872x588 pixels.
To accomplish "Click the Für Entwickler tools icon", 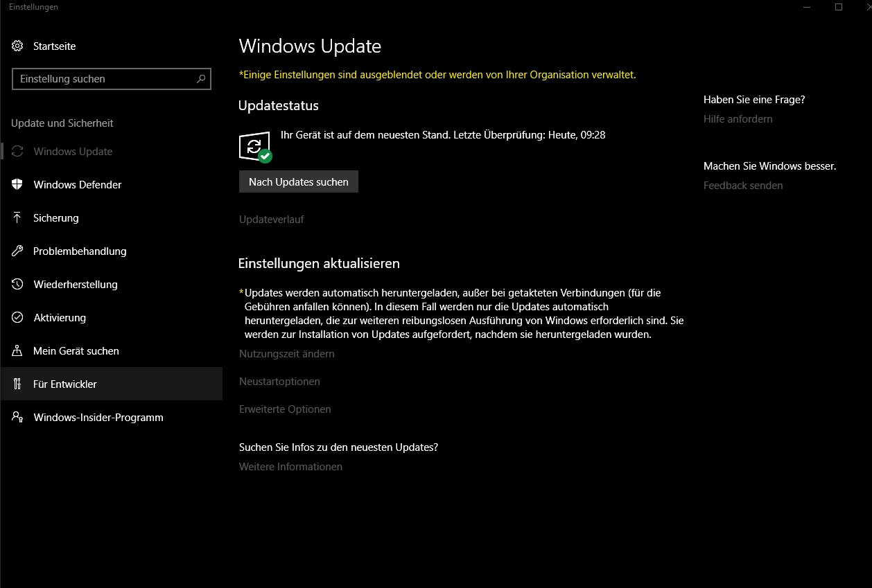I will [x=17, y=384].
